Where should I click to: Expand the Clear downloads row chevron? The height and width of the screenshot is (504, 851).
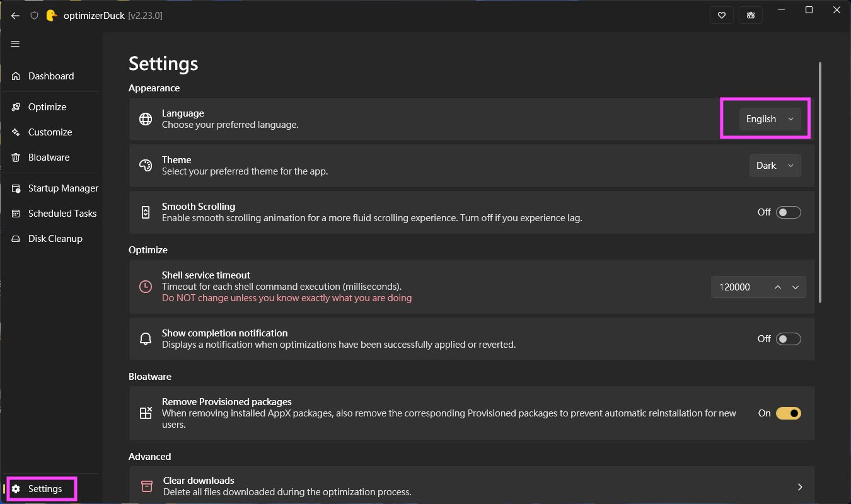pyautogui.click(x=800, y=486)
